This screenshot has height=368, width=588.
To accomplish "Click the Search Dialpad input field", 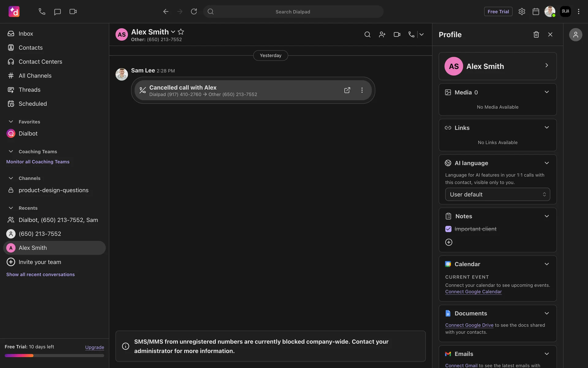I will (293, 12).
